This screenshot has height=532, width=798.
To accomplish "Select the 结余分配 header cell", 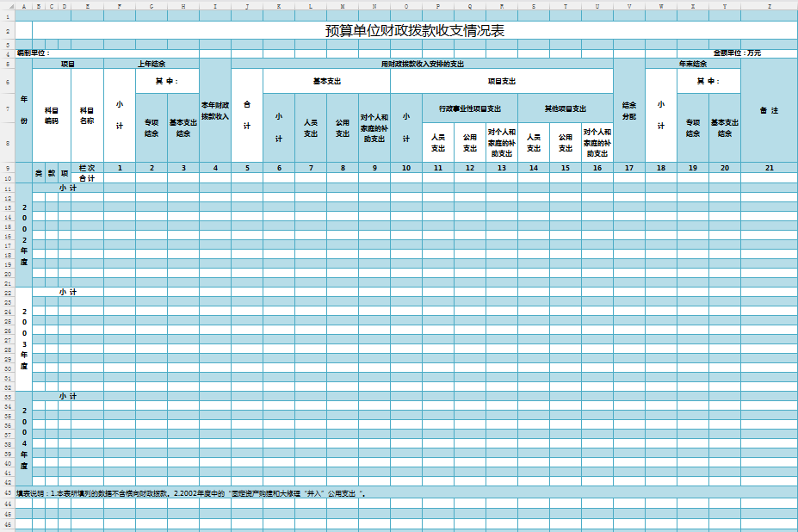I will (629, 111).
